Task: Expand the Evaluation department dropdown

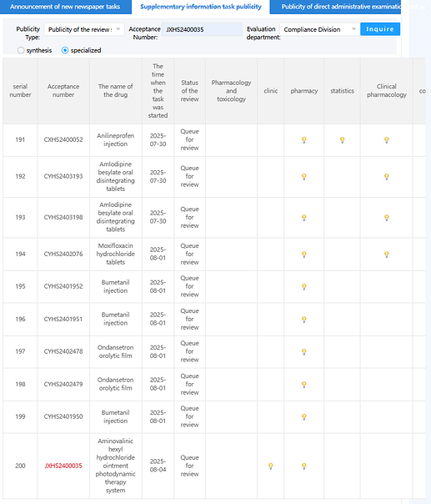Action: point(319,29)
